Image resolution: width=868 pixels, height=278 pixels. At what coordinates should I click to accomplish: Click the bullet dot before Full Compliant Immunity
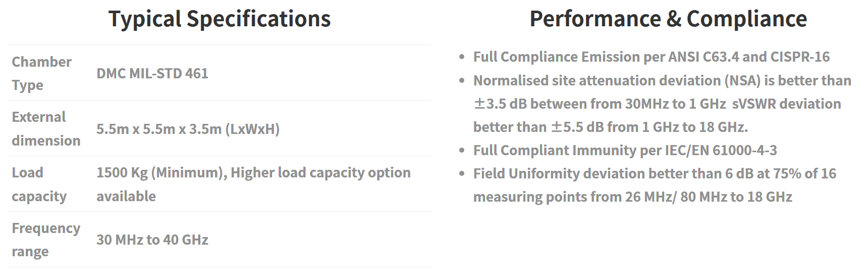coord(462,151)
